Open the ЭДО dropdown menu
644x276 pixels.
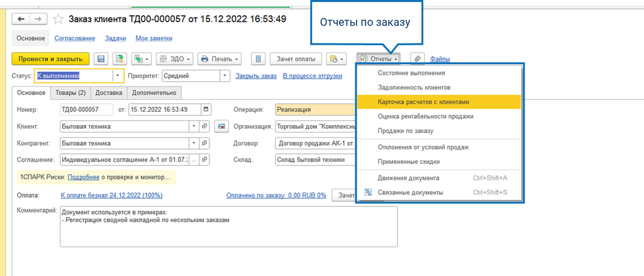click(x=175, y=59)
